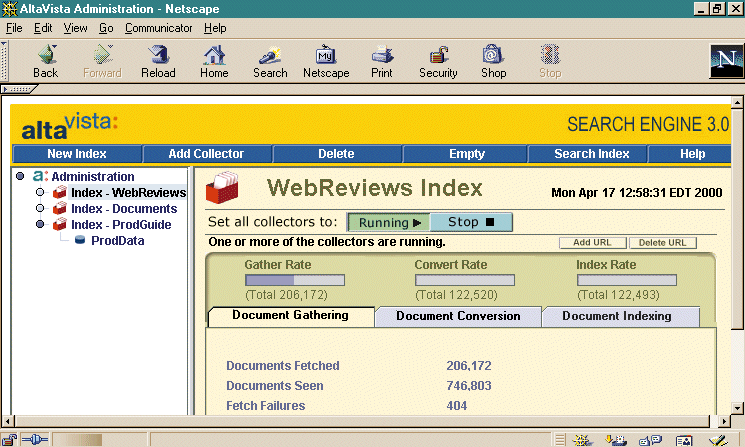Open the Communicator menu
The width and height of the screenshot is (745, 447).
159,28
